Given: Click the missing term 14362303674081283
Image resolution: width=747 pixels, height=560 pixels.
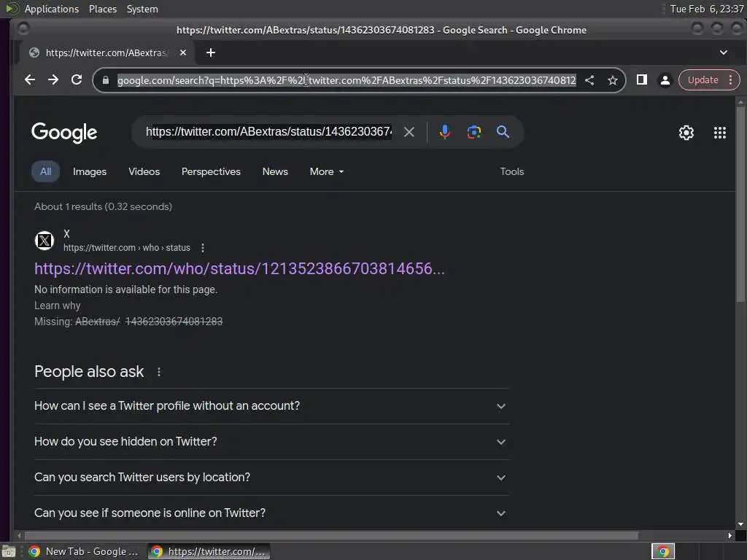Looking at the screenshot, I should 174,322.
